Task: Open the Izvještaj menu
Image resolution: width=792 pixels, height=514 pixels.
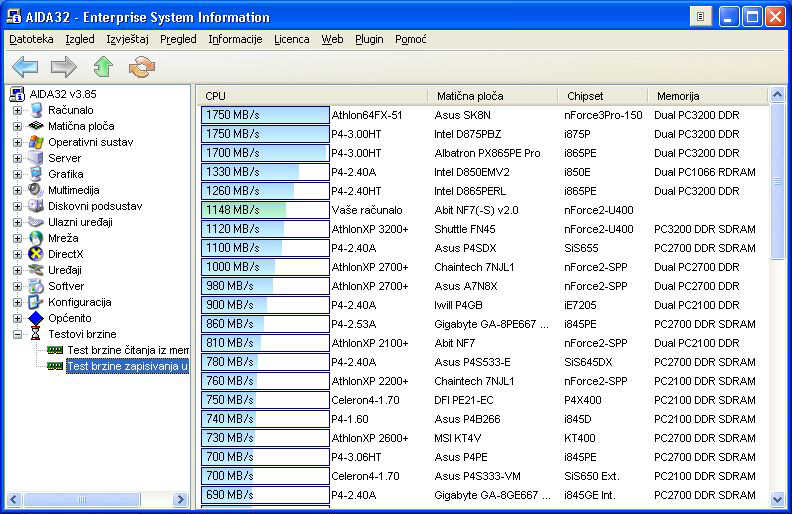Action: 126,39
